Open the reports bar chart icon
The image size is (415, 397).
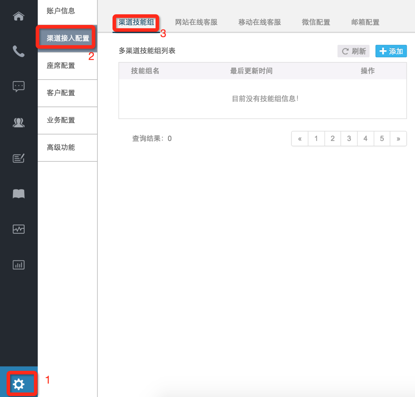[19, 265]
